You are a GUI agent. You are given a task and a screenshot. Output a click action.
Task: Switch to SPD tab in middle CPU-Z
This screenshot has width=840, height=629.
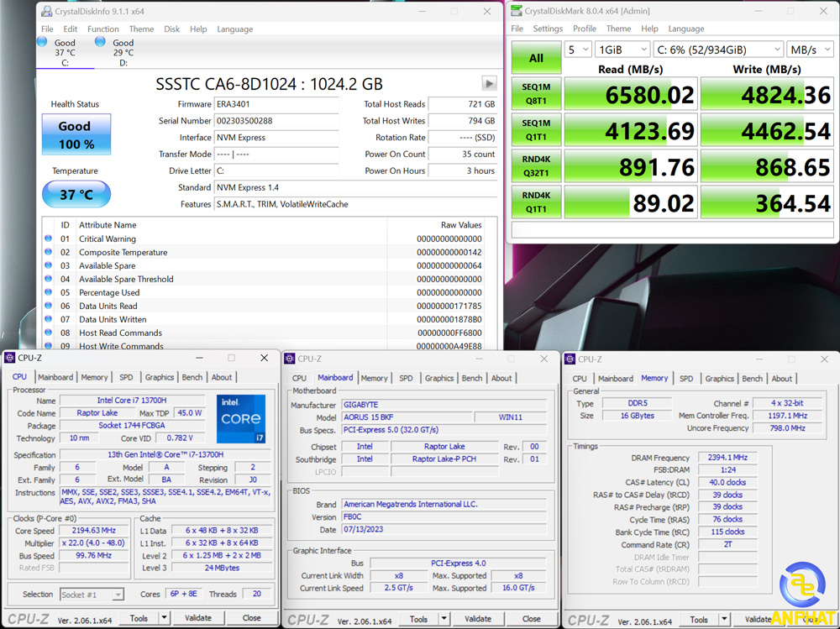click(406, 378)
